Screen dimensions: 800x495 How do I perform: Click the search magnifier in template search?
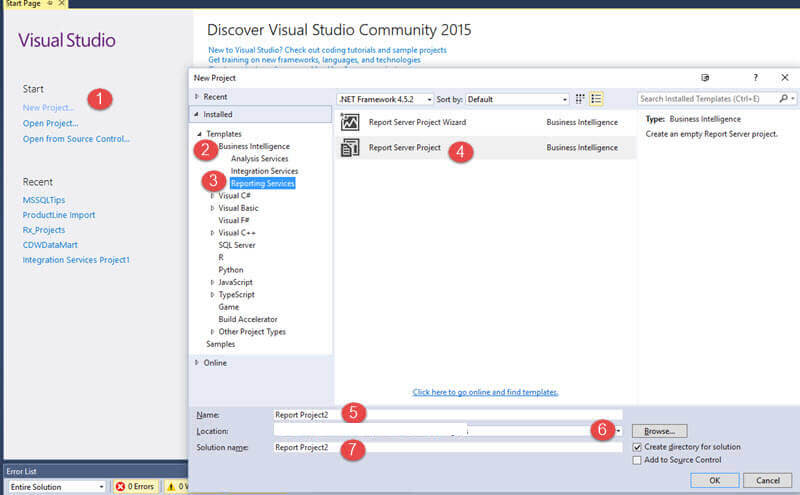[783, 99]
